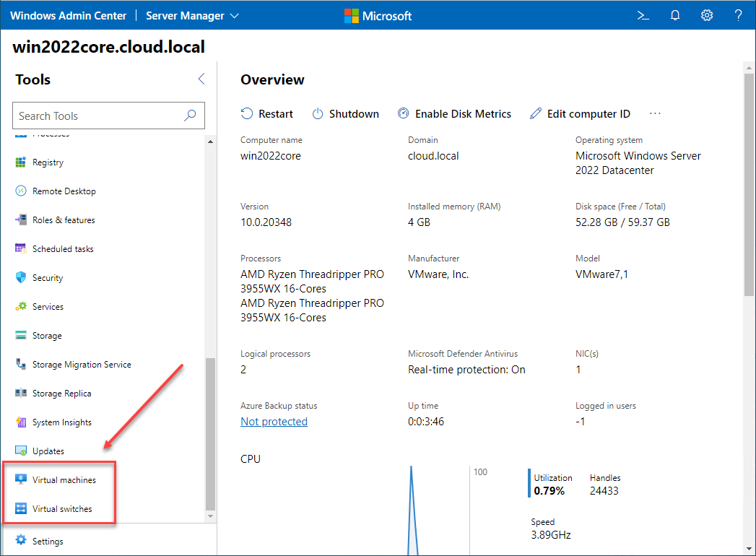
Task: Click the Storage Replica icon
Action: 21,393
